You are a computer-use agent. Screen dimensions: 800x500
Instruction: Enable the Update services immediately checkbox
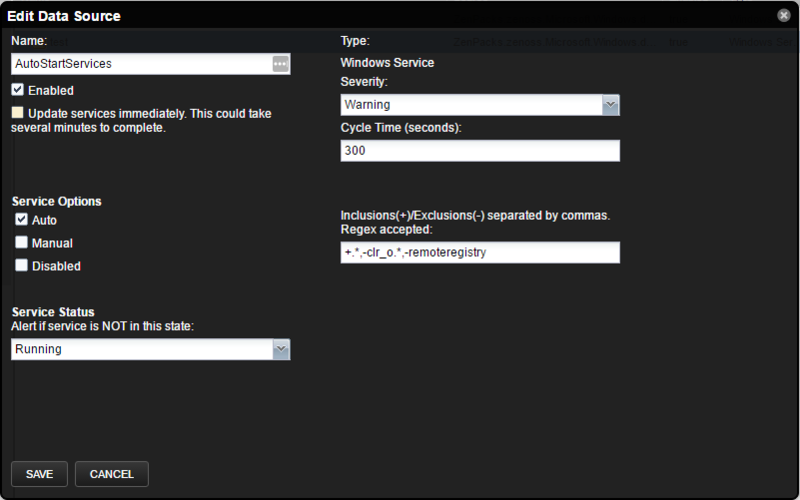[18, 113]
